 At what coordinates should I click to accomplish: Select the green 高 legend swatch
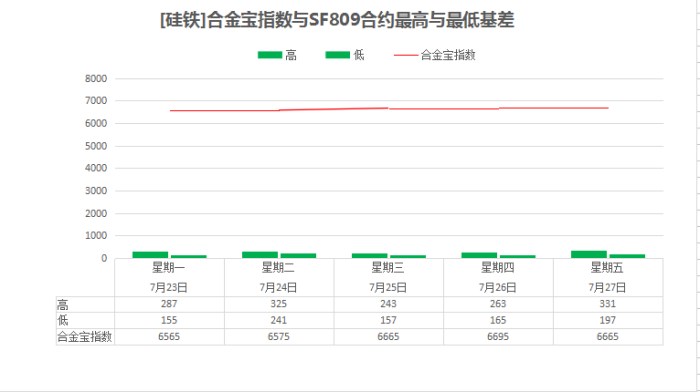tap(270, 55)
